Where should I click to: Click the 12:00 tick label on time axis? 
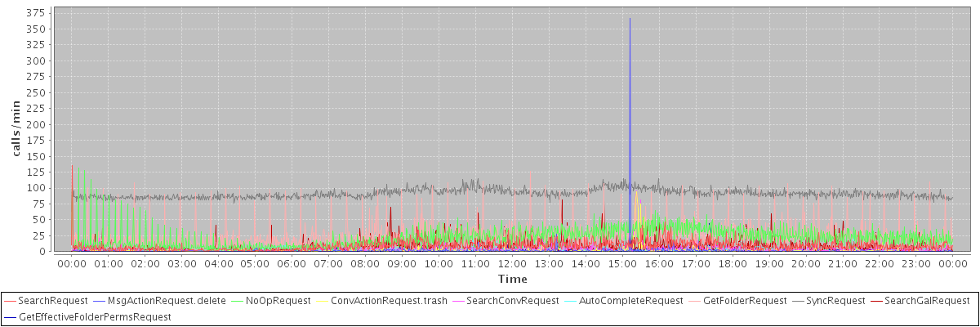[x=512, y=264]
